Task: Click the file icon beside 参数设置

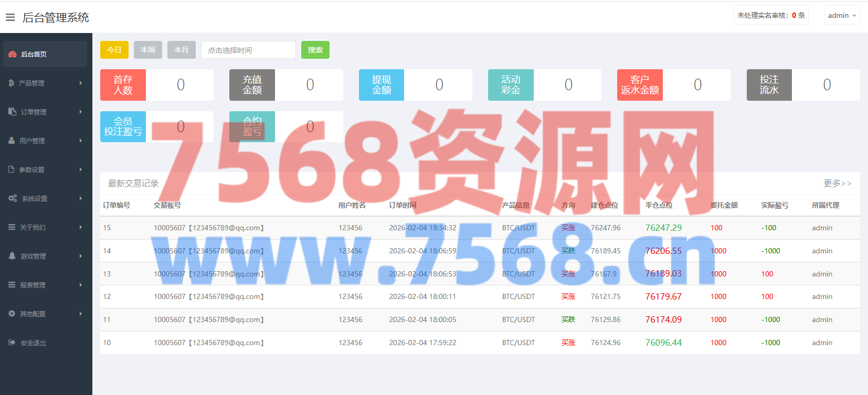Action: coord(12,169)
